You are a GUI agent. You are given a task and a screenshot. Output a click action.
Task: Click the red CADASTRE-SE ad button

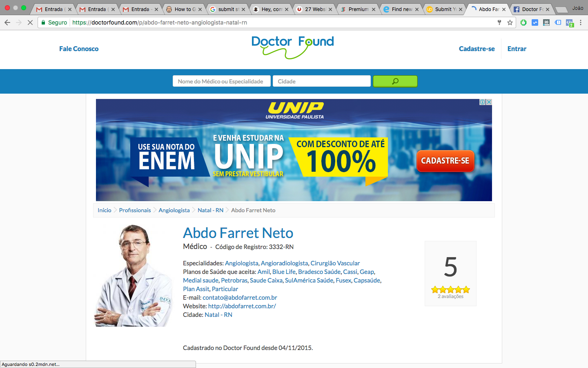tap(445, 161)
